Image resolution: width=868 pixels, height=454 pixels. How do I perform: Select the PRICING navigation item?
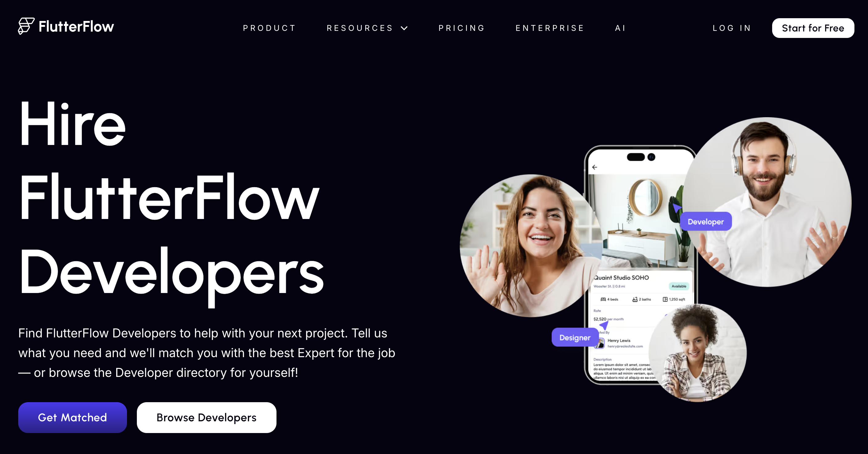pos(461,27)
